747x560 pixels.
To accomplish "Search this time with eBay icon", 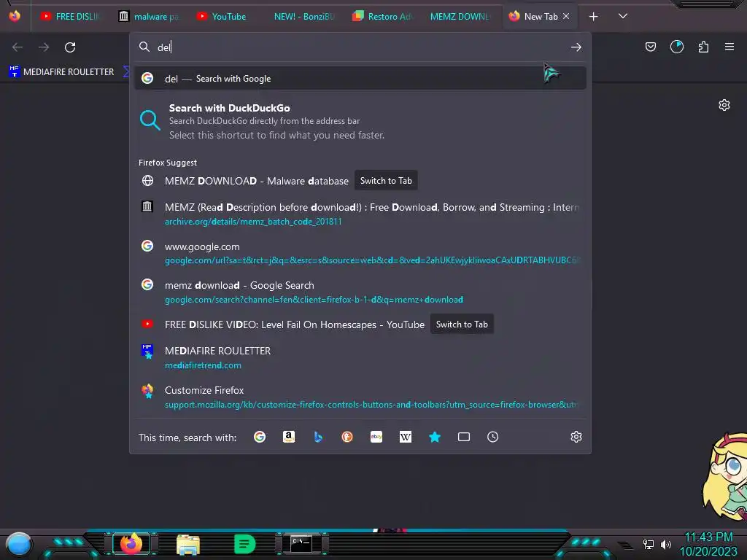I will [x=376, y=437].
